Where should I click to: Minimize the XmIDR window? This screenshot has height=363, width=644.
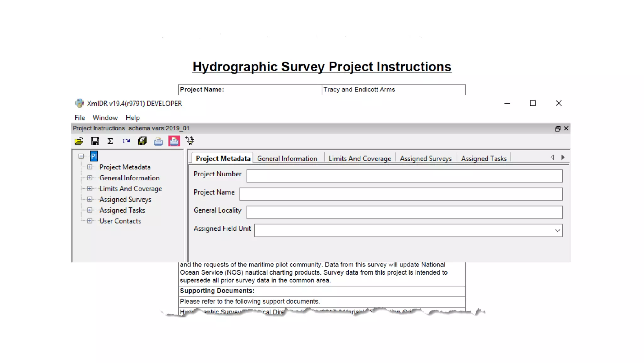pos(507,103)
